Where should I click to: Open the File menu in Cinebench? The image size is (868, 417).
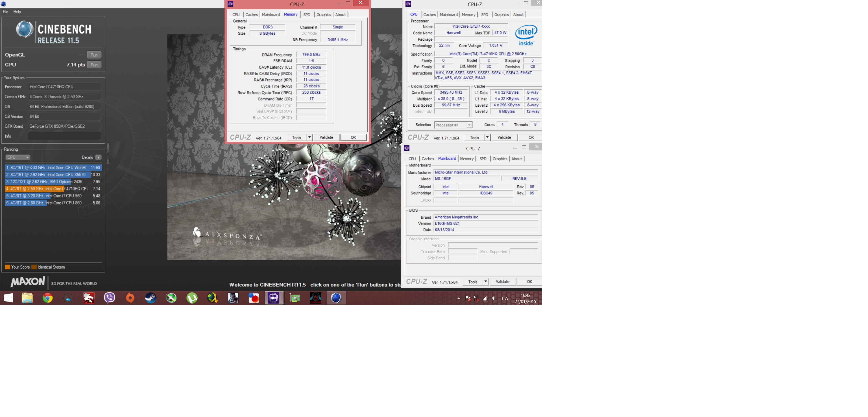pos(5,12)
